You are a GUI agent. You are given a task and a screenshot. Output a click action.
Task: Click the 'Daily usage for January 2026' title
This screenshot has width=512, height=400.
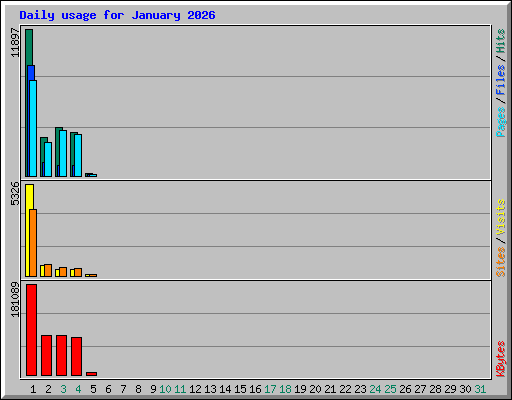[x=117, y=15]
